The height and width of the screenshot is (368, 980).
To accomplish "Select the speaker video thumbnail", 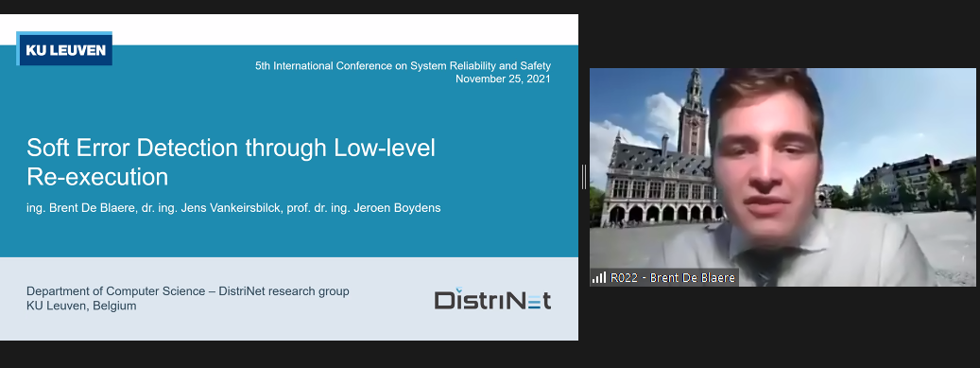I will point(782,177).
